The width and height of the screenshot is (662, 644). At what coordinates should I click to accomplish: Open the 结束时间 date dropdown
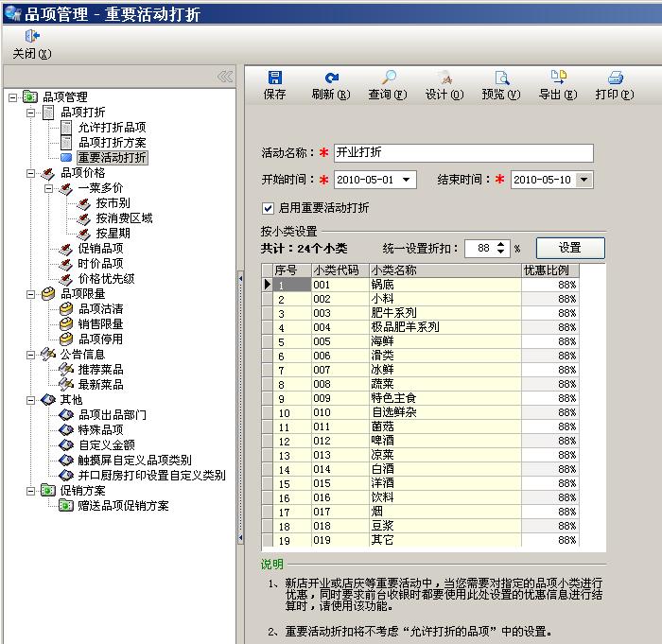click(x=584, y=180)
